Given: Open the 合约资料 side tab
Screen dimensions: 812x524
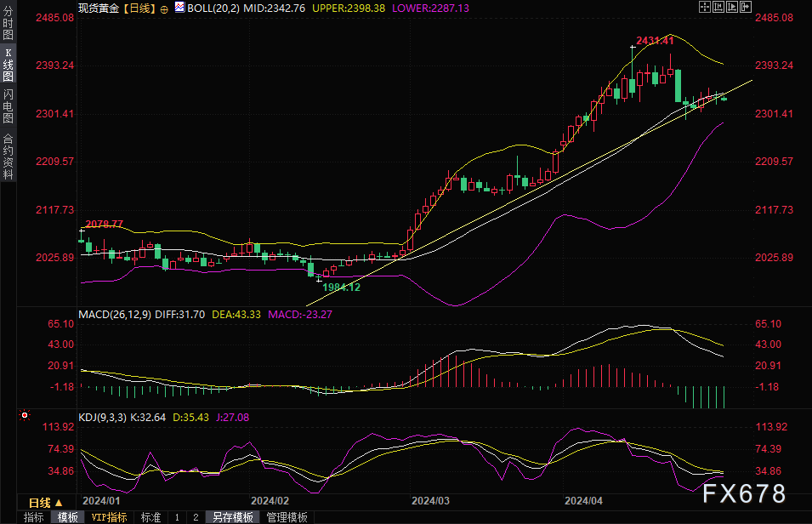Looking at the screenshot, I should [8, 156].
